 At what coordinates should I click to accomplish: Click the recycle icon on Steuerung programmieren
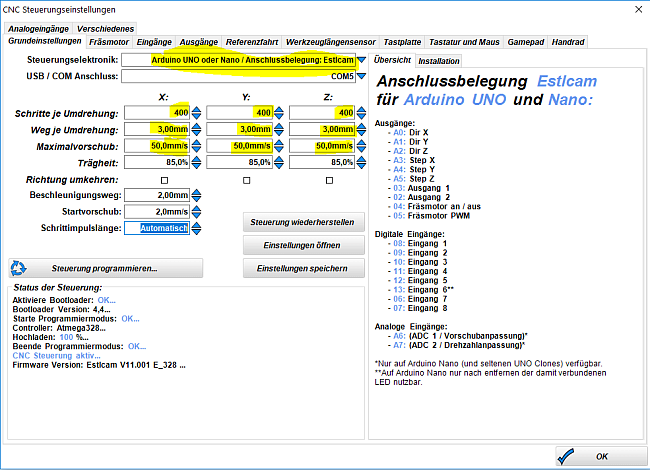(x=18, y=268)
